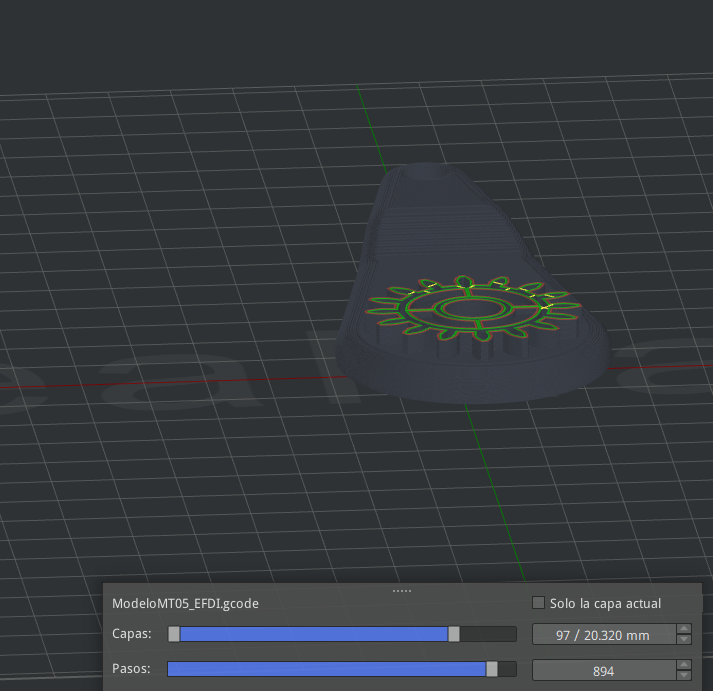This screenshot has height=691, width=713.
Task: Enable the 'Solo la capa actual' checkbox
Action: click(539, 603)
